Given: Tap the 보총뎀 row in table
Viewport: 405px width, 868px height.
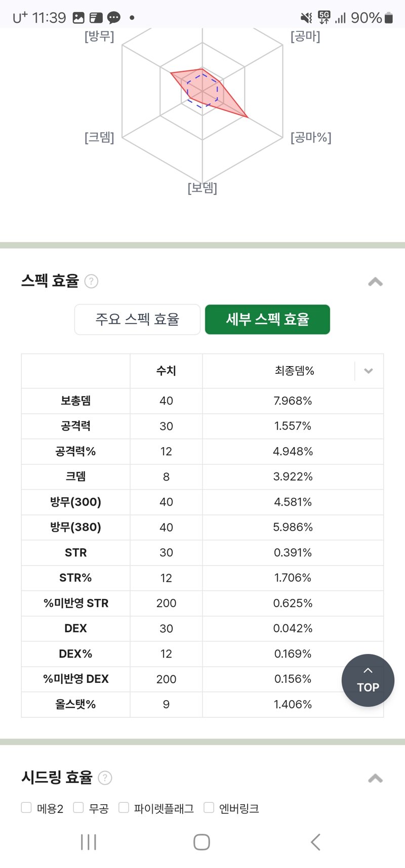Looking at the screenshot, I should pos(202,401).
